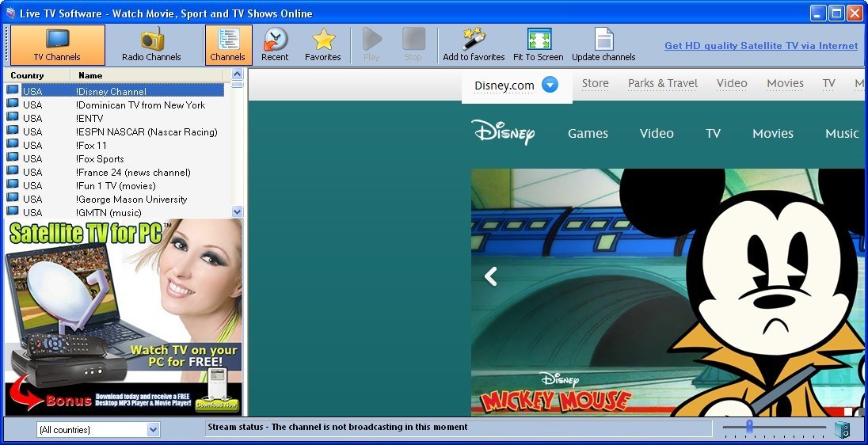The image size is (868, 445).
Task: Sort channel list by Country column
Action: click(x=38, y=75)
